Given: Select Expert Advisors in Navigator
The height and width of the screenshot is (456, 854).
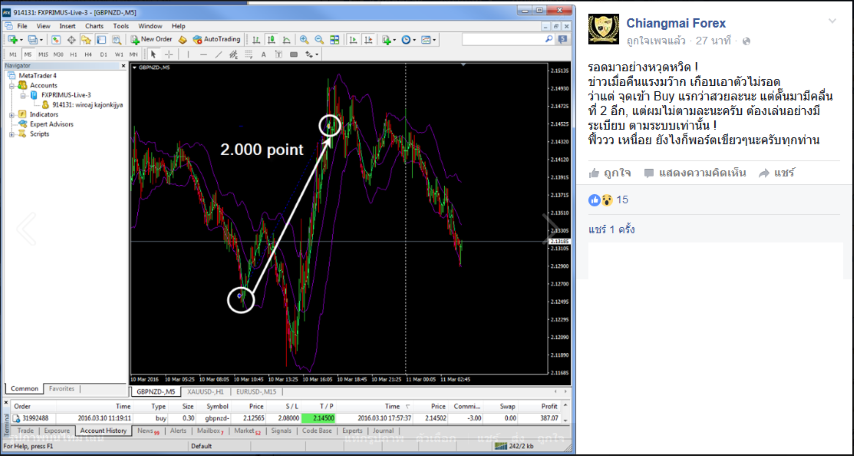Looking at the screenshot, I should tap(52, 124).
